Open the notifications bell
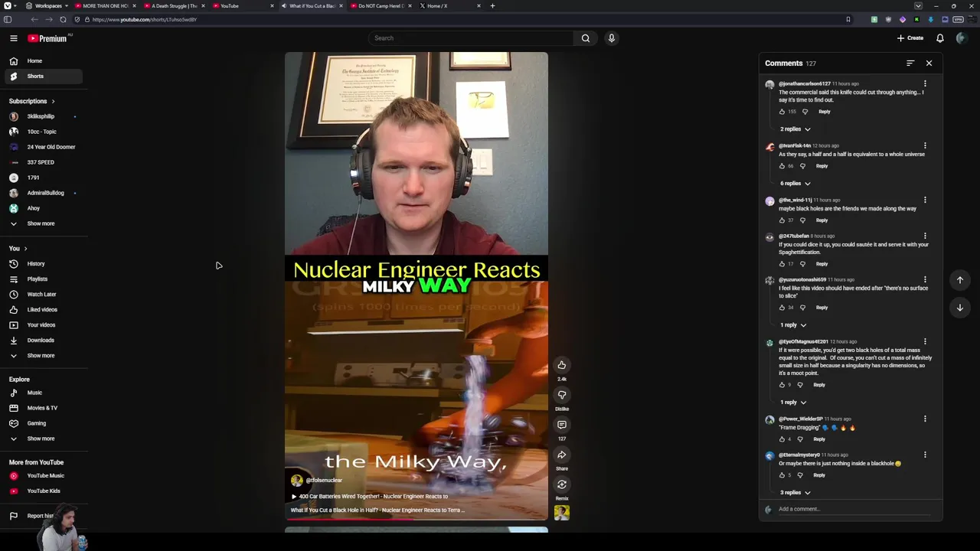 (939, 38)
